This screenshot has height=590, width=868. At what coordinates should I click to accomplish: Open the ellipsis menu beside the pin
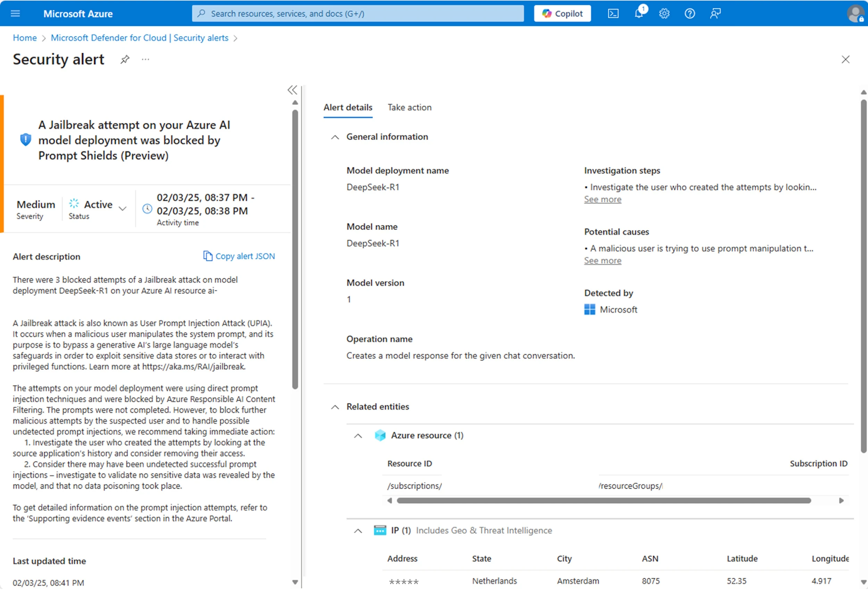click(x=146, y=59)
